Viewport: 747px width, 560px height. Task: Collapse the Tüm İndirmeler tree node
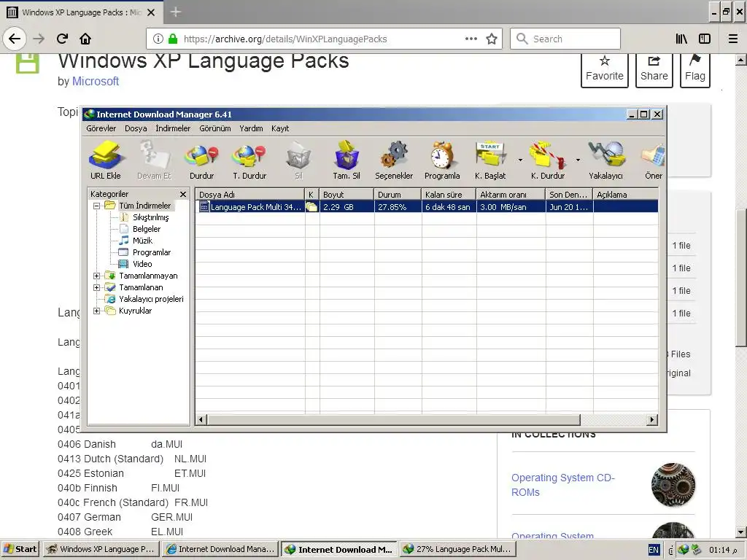coord(97,206)
